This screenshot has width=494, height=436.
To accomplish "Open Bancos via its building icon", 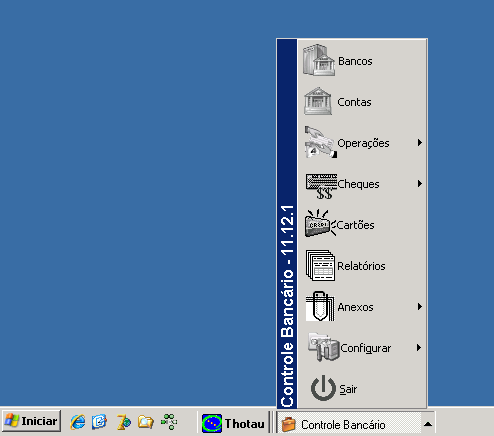I will coord(319,60).
